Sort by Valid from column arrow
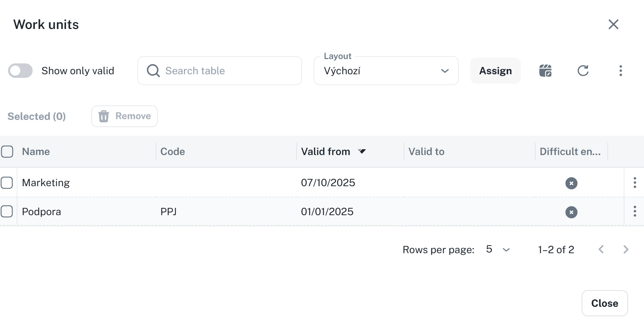 [x=362, y=151]
